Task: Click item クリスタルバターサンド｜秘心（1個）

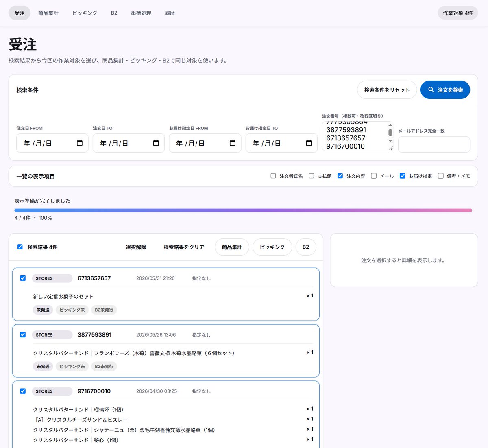Action: pyautogui.click(x=76, y=440)
